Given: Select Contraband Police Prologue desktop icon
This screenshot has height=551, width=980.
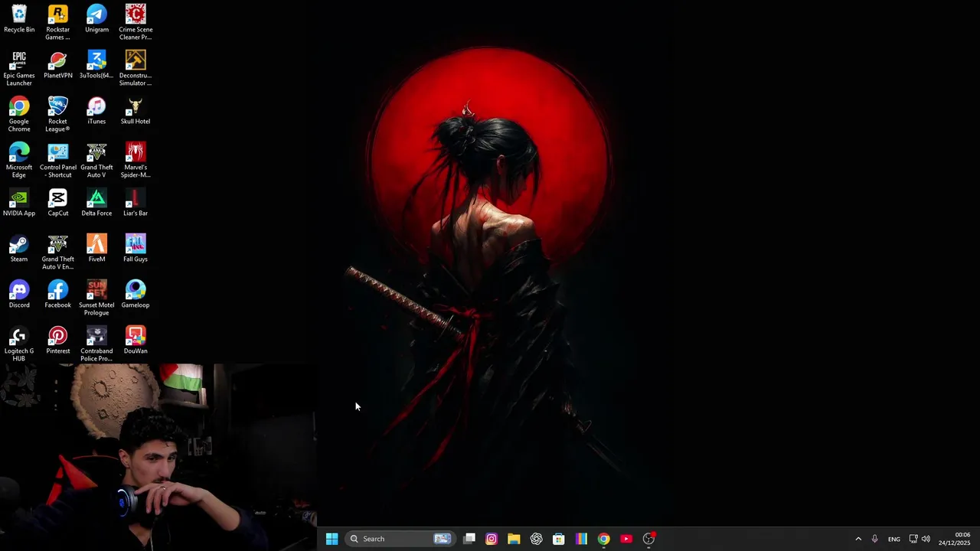Looking at the screenshot, I should coord(96,344).
